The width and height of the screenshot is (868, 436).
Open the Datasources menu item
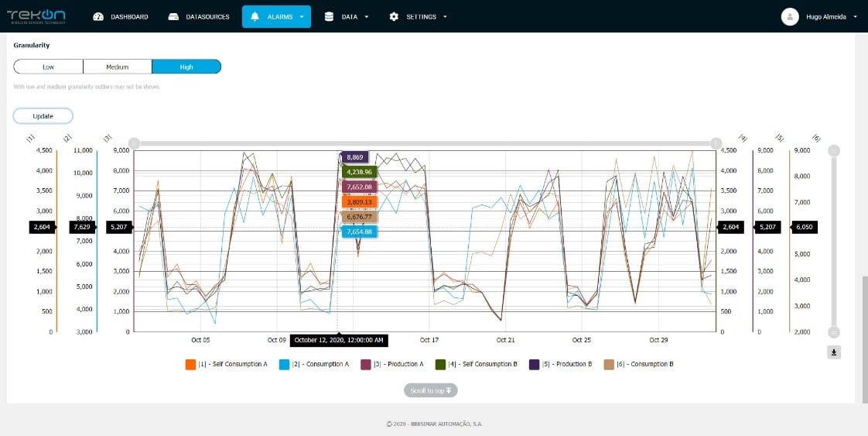click(199, 16)
